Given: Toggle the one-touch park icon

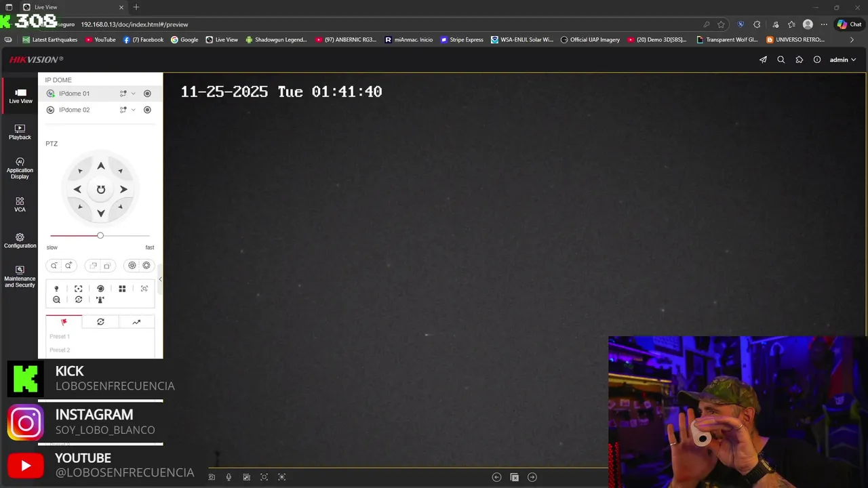Looking at the screenshot, I should coord(100,300).
